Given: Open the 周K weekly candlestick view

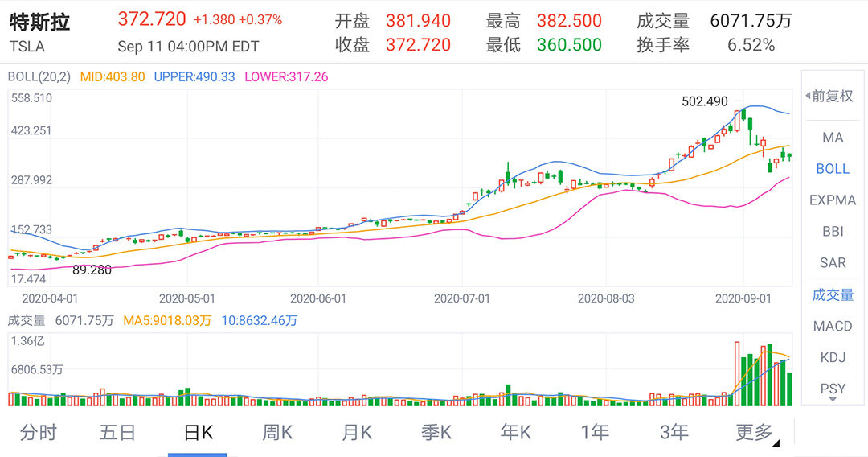Looking at the screenshot, I should pos(277,433).
